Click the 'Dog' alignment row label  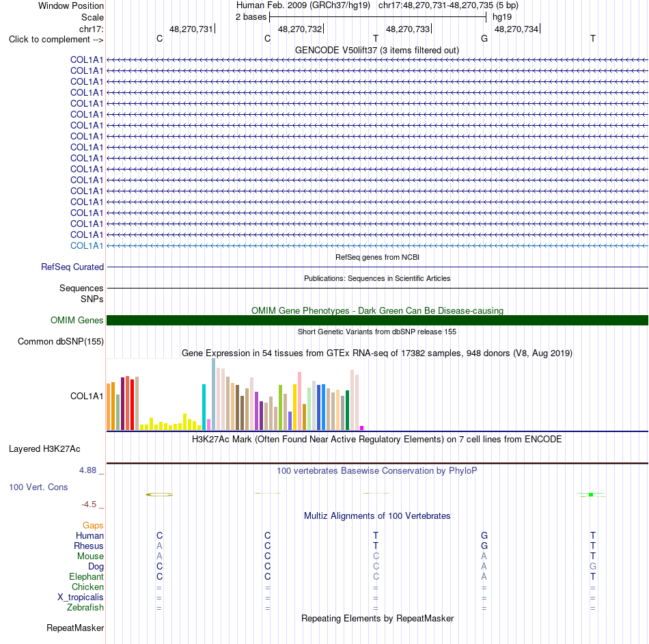(x=96, y=567)
